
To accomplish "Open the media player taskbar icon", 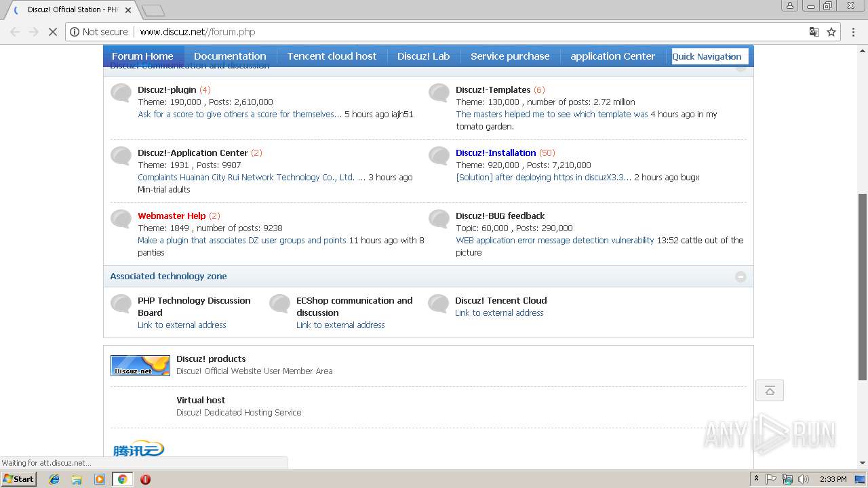I will [x=100, y=479].
